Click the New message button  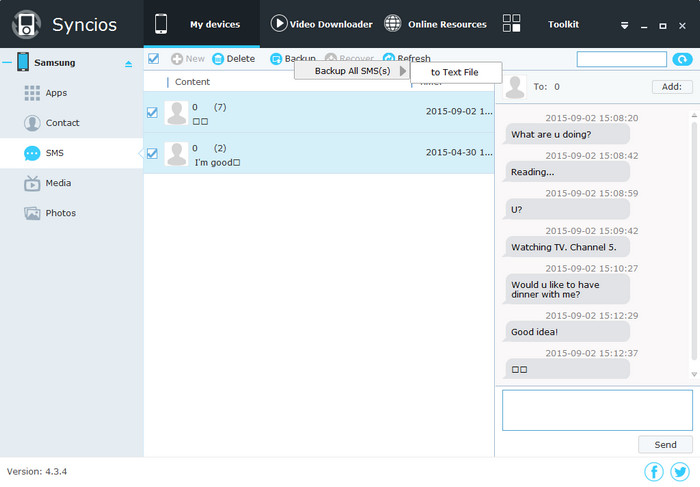coord(188,58)
